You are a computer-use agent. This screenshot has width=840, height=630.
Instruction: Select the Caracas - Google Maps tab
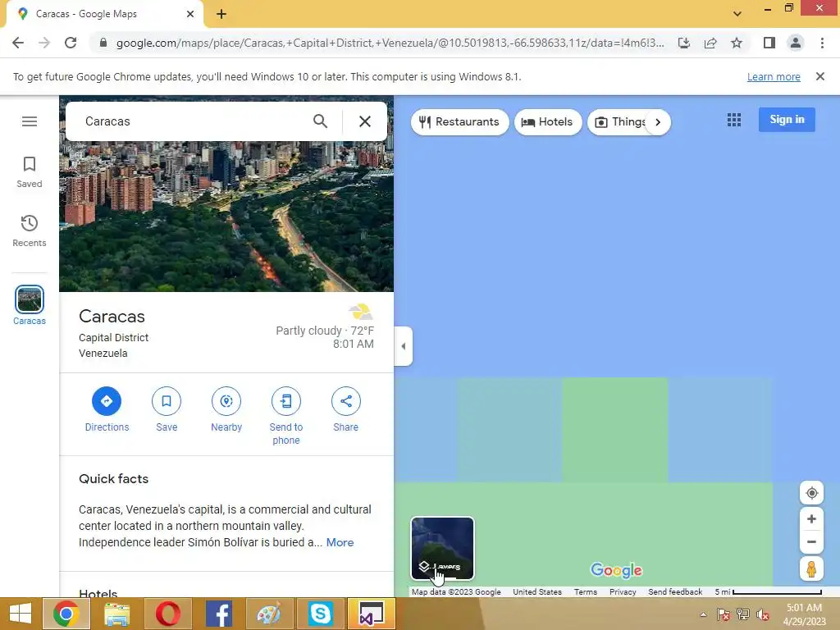pos(104,14)
